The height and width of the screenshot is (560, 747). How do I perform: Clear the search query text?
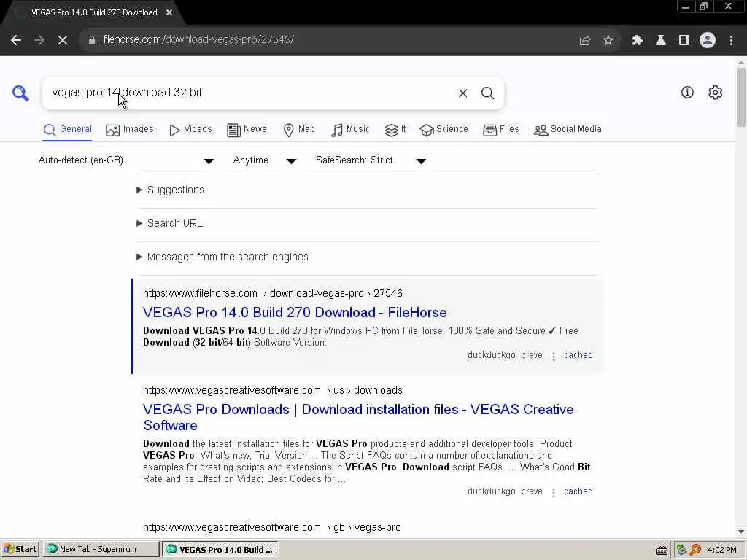tap(462, 93)
